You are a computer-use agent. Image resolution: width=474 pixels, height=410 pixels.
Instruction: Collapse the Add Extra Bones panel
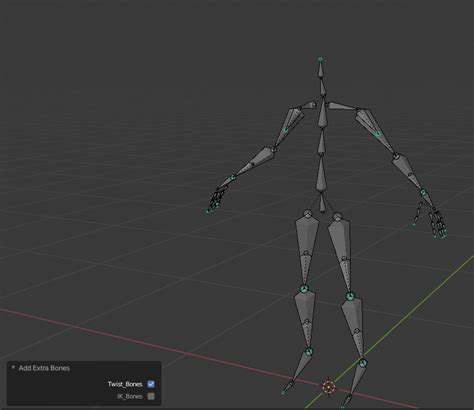point(13,368)
